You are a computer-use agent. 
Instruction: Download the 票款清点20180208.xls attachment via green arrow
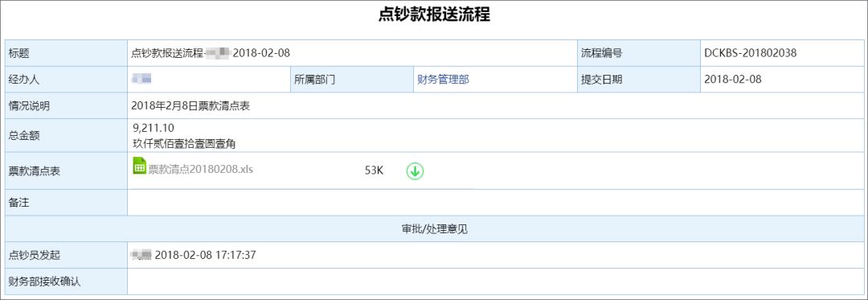416,171
